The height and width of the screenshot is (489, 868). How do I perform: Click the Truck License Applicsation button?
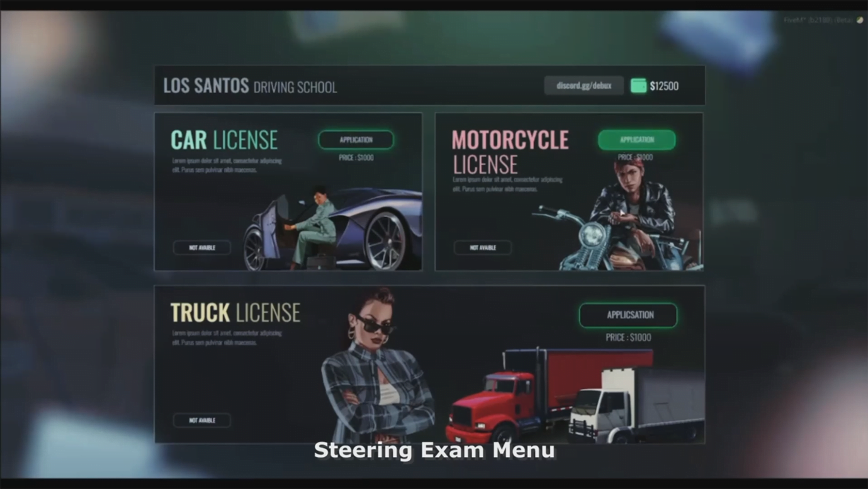(628, 315)
